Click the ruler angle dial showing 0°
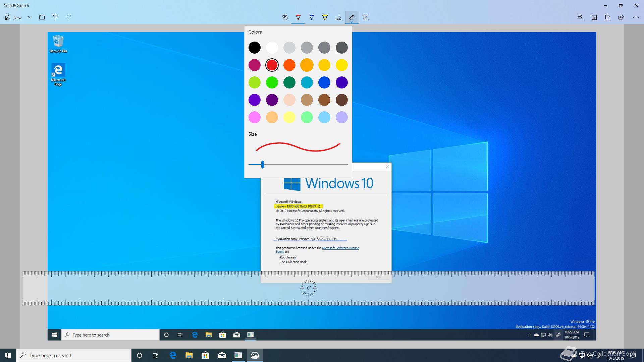 [309, 288]
